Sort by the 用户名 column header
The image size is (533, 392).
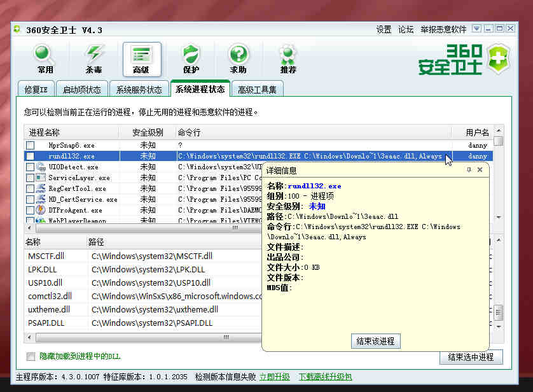[473, 132]
